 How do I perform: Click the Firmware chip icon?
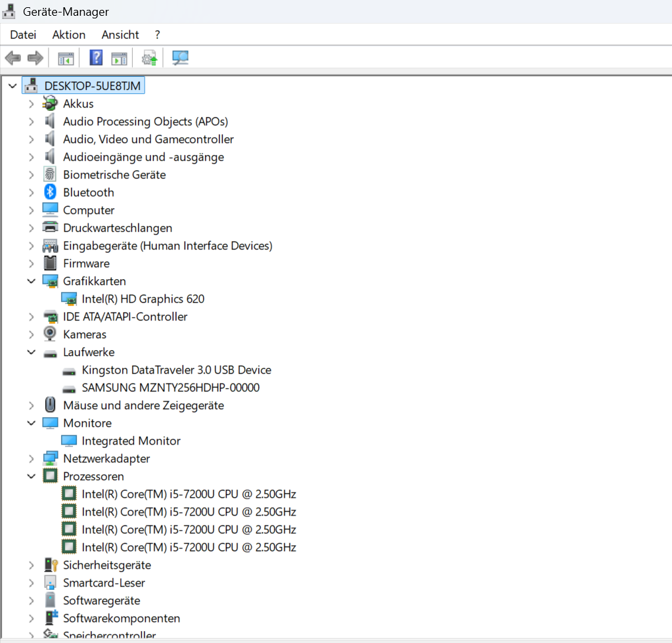[x=50, y=263]
